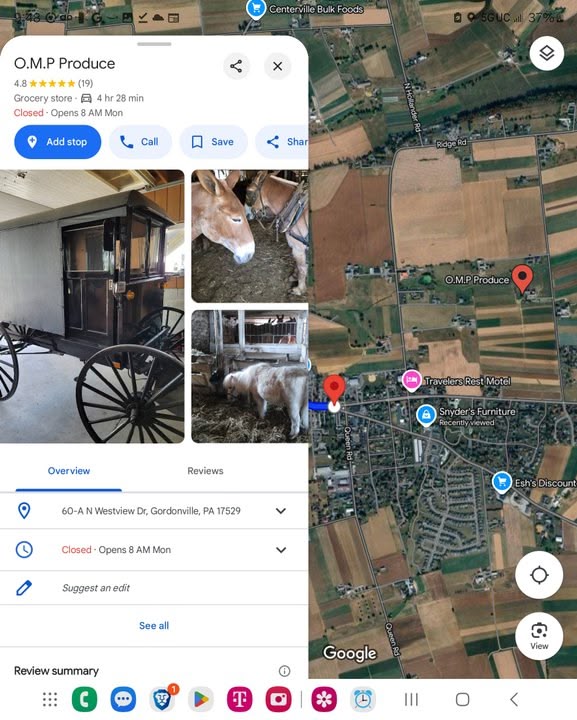Image resolution: width=577 pixels, height=720 pixels.
Task: Center map on my location
Action: pos(539,575)
